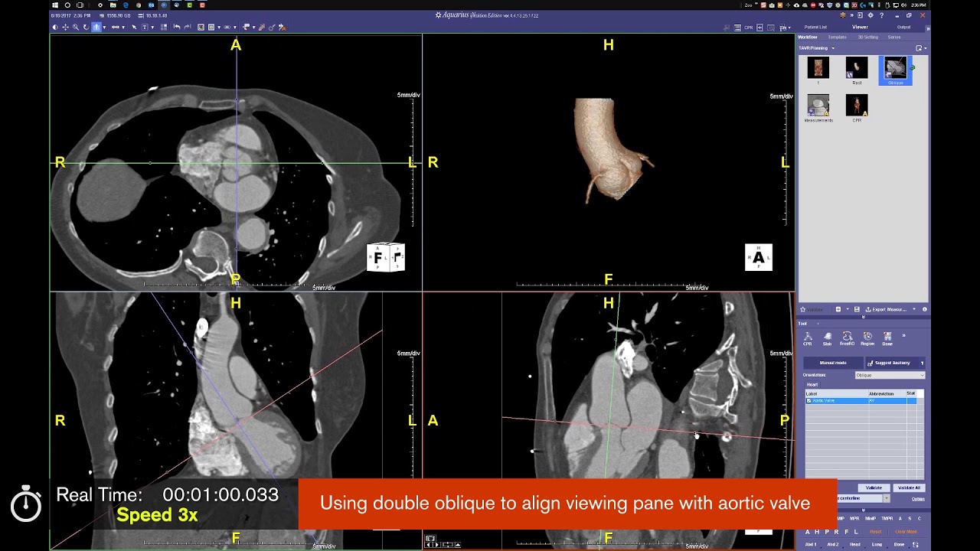Open the ruler tool dropdown arrow

tap(123, 27)
